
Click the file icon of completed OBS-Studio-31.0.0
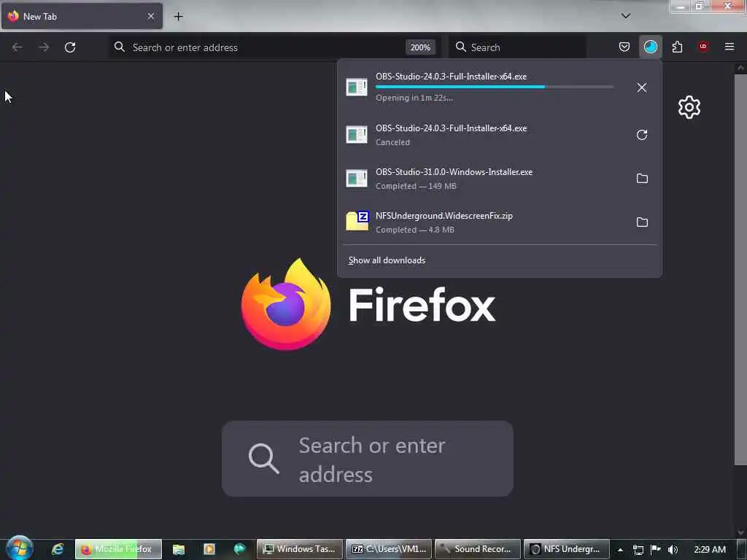pos(356,179)
